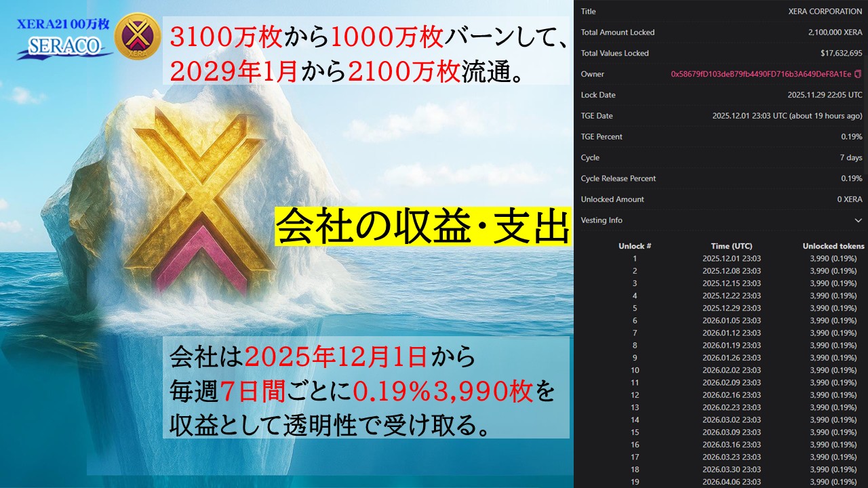The height and width of the screenshot is (488, 868).
Task: Click the Total Values Locked amount $17,632,695
Action: 841,53
